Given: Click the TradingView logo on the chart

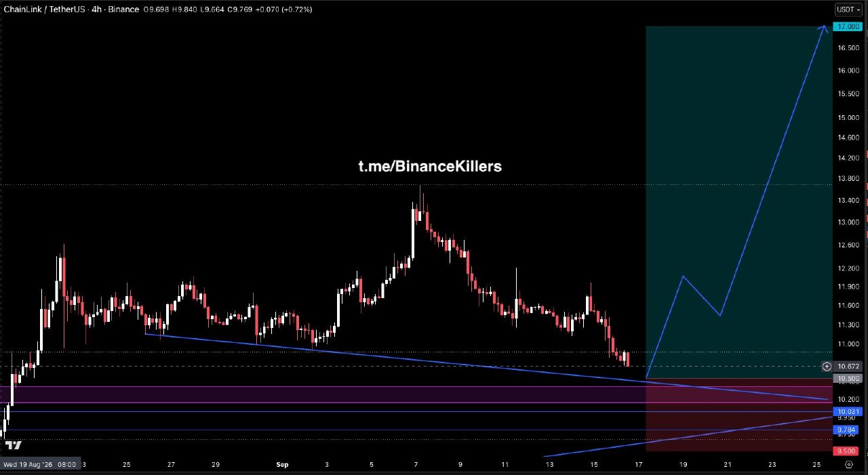Looking at the screenshot, I should [14, 445].
